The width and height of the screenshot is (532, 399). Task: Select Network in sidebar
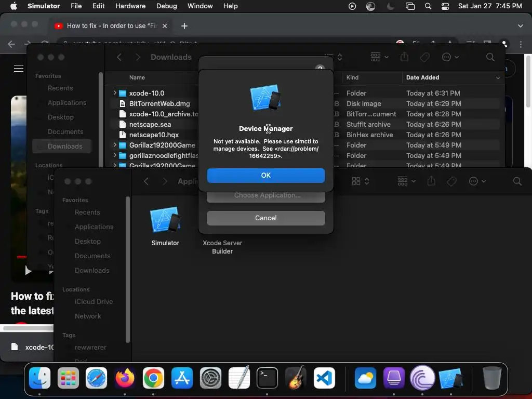click(88, 316)
